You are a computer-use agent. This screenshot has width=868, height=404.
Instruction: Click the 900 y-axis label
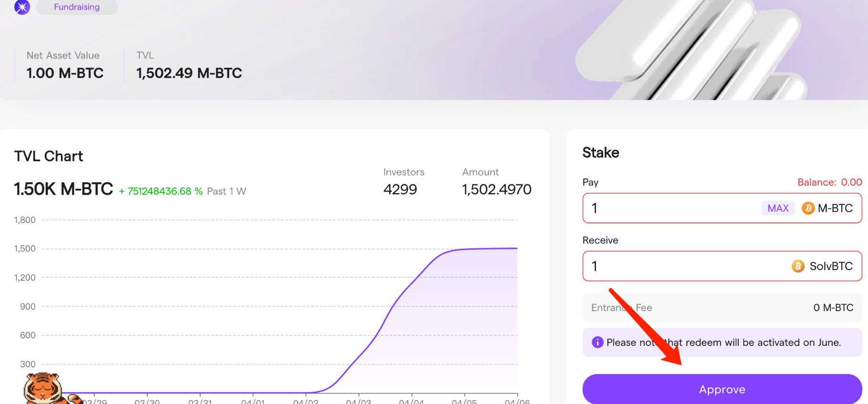(28, 306)
